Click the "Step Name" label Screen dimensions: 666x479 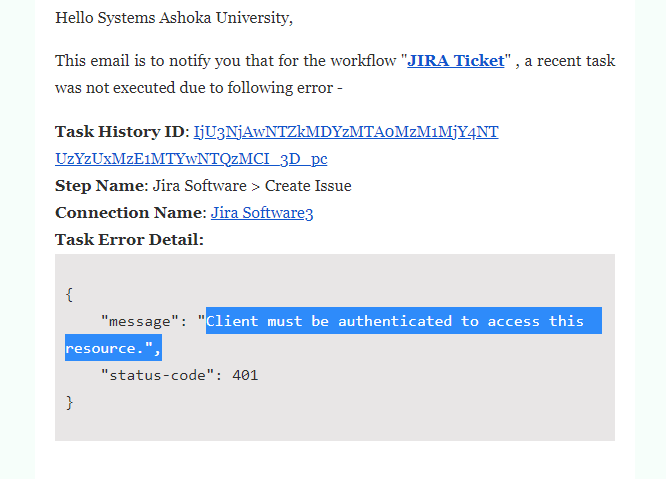[x=99, y=186]
